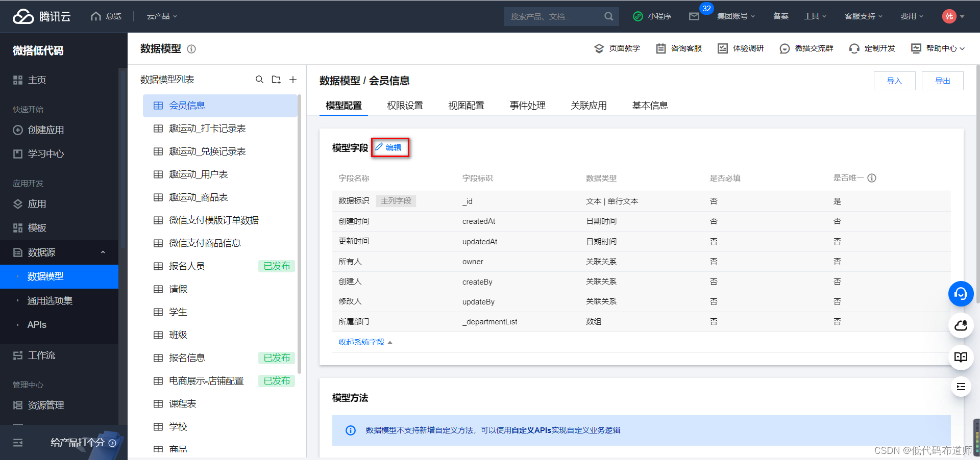Image resolution: width=980 pixels, height=460 pixels.
Task: Expand 工具 dropdown menu
Action: point(815,16)
